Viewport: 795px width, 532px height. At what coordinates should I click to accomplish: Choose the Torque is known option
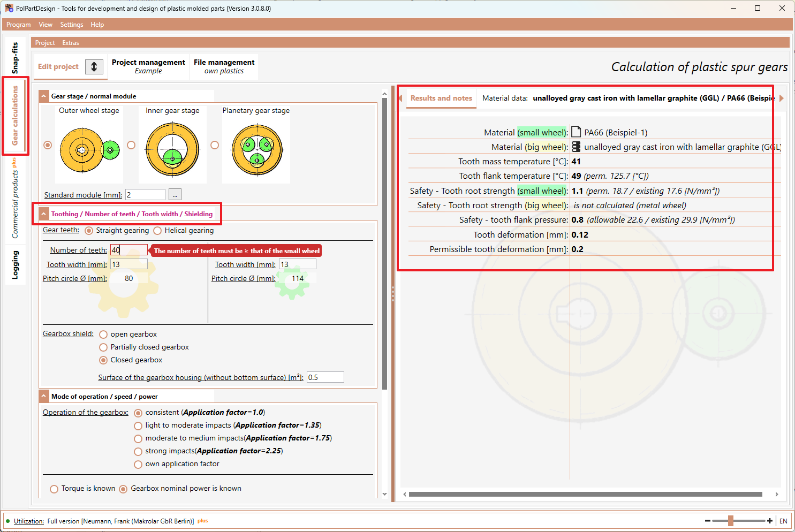pyautogui.click(x=54, y=489)
